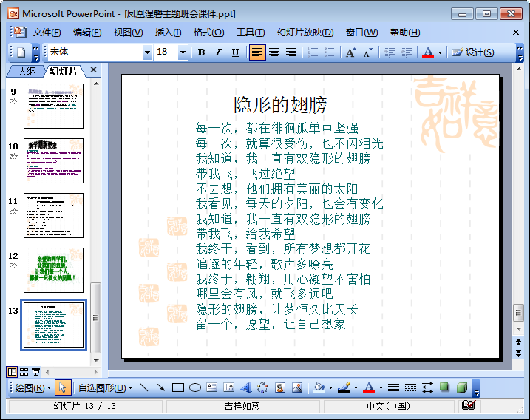The height and width of the screenshot is (420, 530).
Task: Open the 格式(O) menu
Action: tap(208, 33)
